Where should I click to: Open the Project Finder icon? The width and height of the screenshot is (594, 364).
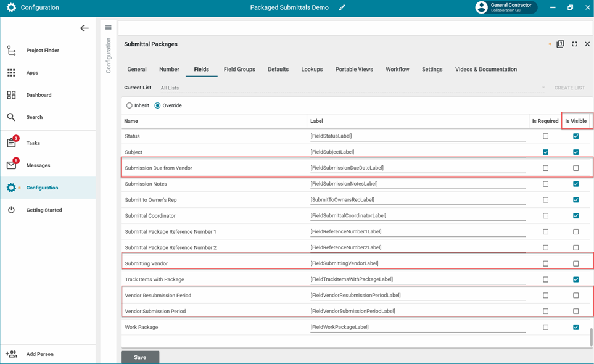11,51
